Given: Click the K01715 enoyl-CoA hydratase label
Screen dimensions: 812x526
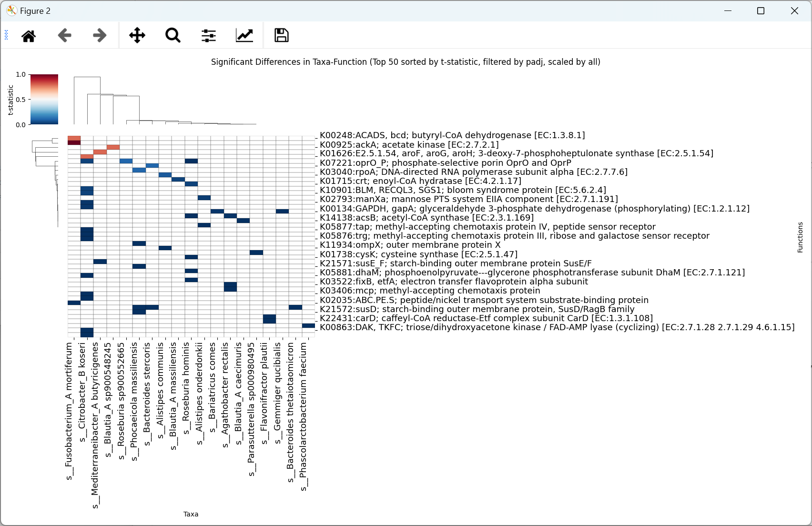Looking at the screenshot, I should (x=420, y=181).
